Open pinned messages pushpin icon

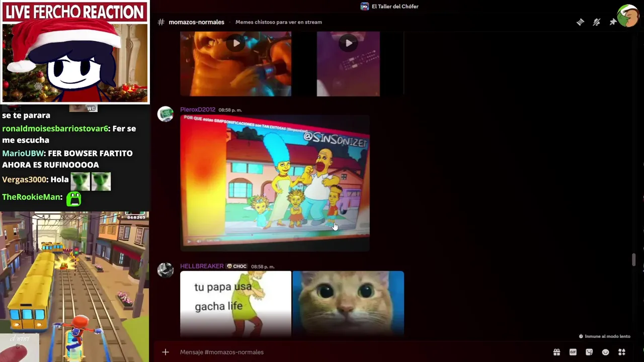(x=613, y=22)
